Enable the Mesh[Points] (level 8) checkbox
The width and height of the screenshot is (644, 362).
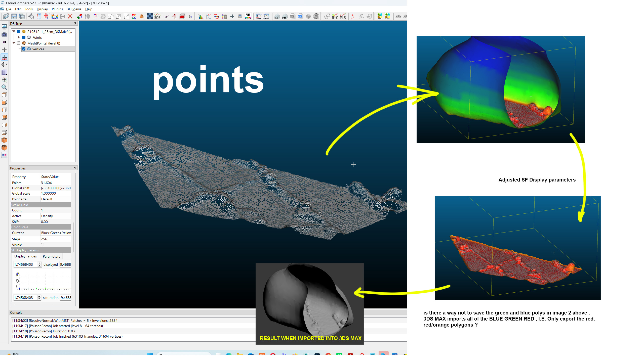click(19, 43)
